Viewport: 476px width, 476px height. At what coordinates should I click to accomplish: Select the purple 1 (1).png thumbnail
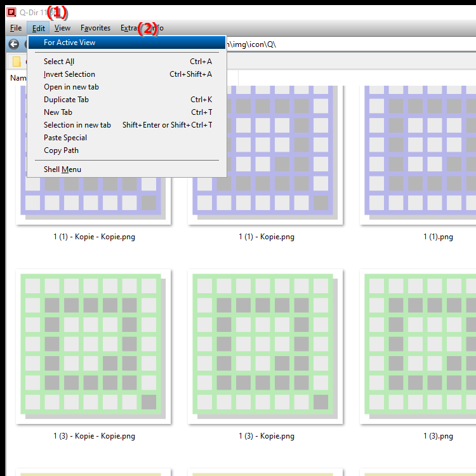coord(419,155)
